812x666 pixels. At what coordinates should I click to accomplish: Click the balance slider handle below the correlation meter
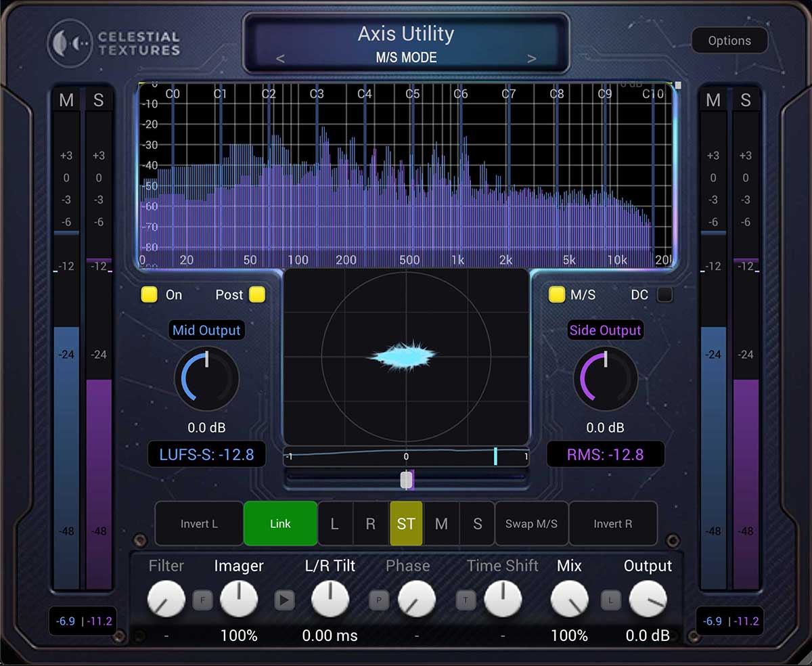(x=406, y=480)
